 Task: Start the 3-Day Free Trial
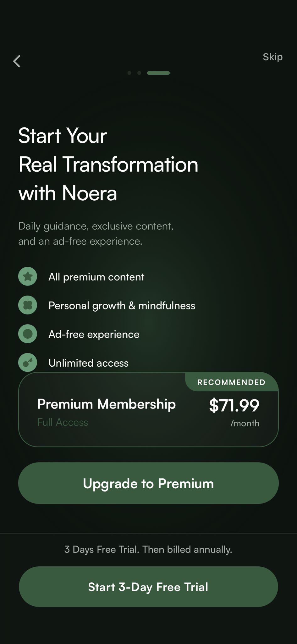pyautogui.click(x=148, y=587)
